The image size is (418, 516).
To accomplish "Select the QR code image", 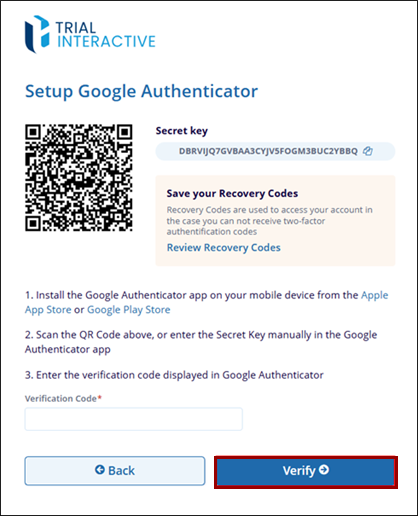I will [79, 178].
